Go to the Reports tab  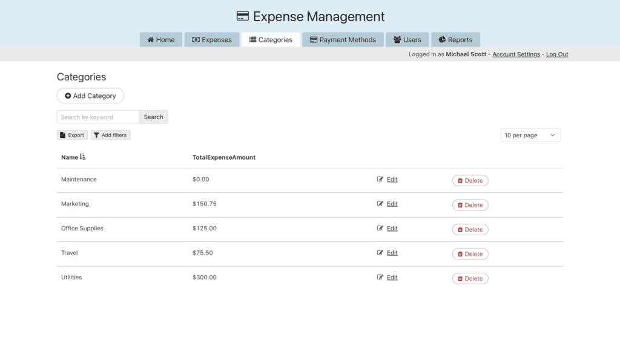point(455,40)
